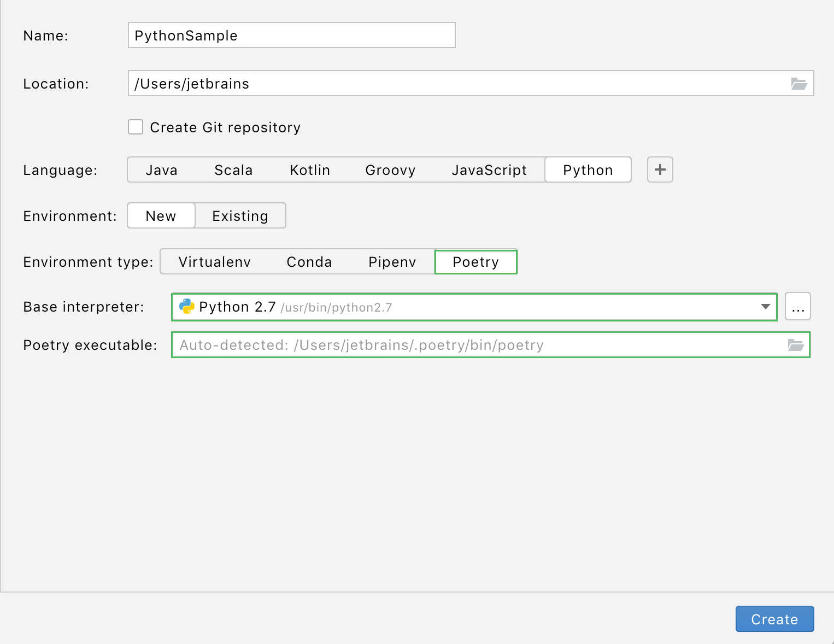The height and width of the screenshot is (644, 834).
Task: Set Environment to Existing
Action: point(240,216)
